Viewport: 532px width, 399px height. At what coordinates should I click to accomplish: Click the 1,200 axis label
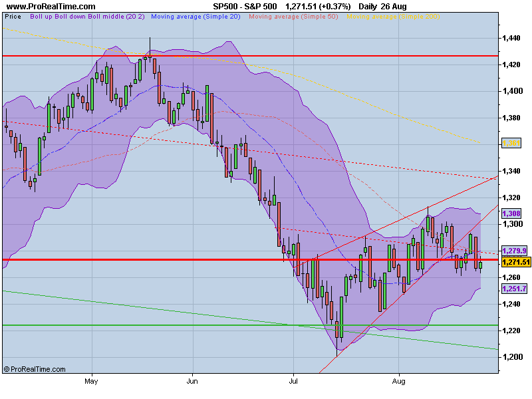(x=513, y=357)
